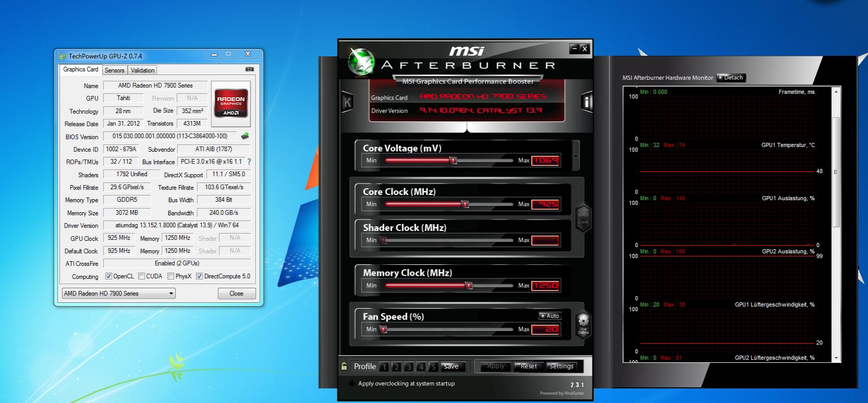Click the ATI CrossFire Enabled (2 GPUs) field
The width and height of the screenshot is (868, 403).
(x=177, y=263)
